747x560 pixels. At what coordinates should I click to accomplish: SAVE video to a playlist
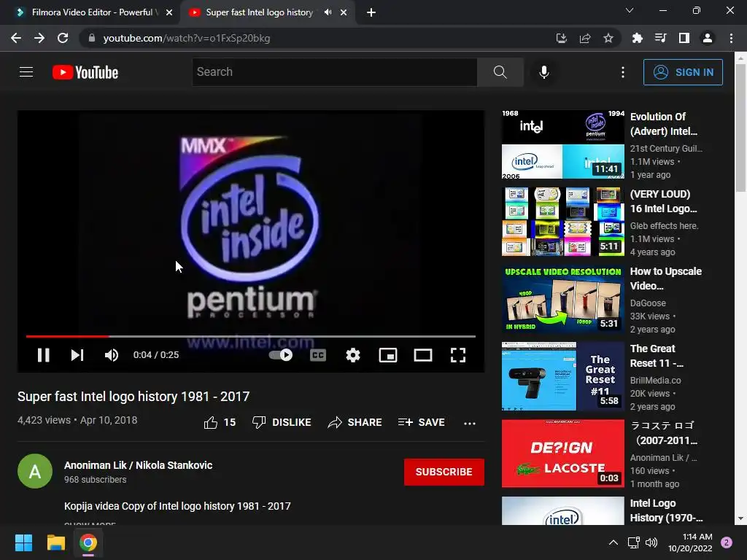pyautogui.click(x=421, y=422)
